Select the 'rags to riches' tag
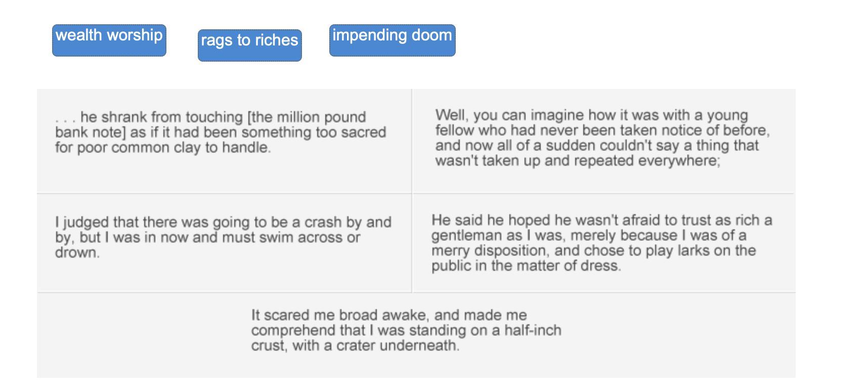 [x=249, y=45]
